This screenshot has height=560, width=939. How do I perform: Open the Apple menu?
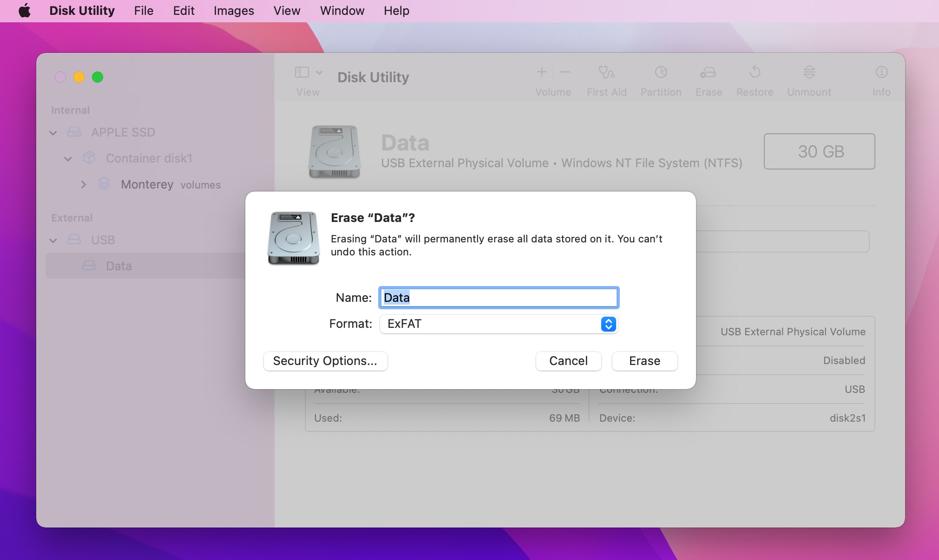(x=25, y=10)
